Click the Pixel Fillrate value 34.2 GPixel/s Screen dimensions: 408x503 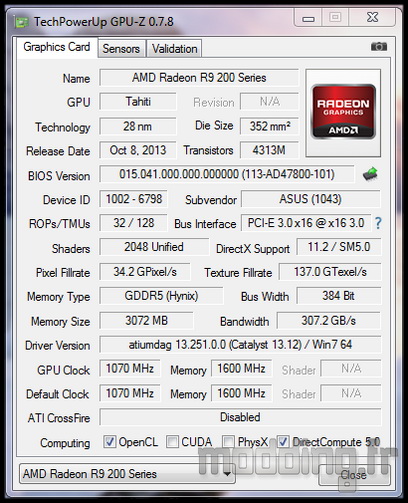[x=145, y=272]
